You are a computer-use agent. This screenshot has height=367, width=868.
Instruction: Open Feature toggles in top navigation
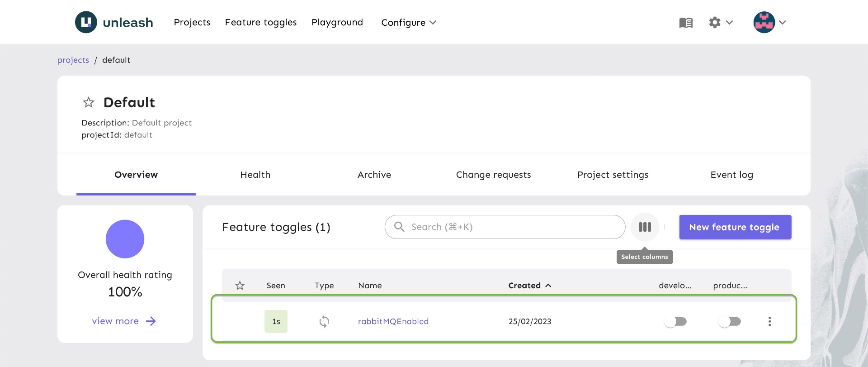click(261, 23)
